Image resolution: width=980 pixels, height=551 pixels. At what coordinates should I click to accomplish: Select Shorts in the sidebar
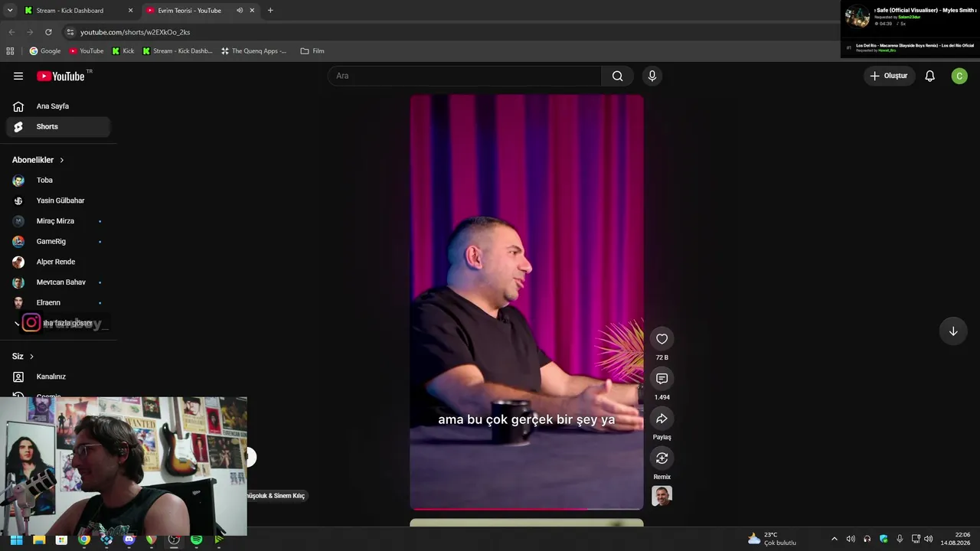pyautogui.click(x=58, y=126)
